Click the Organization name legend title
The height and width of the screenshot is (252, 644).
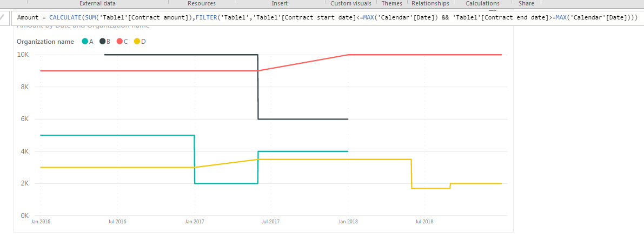coord(45,42)
